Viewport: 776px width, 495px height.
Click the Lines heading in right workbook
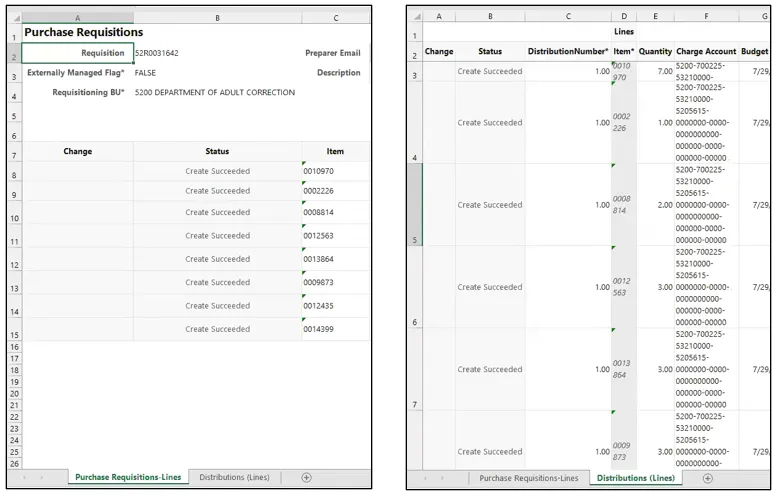624,32
